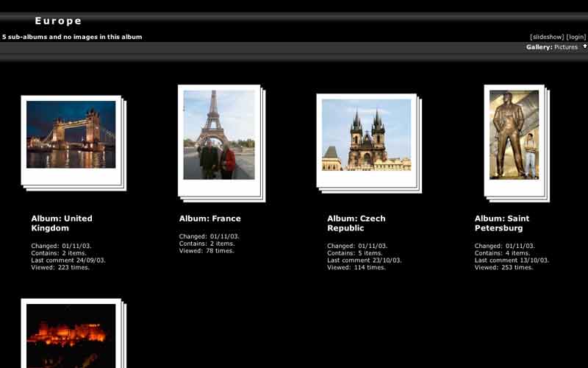588x368 pixels.
Task: Click 'Viewed: 253 times.' text
Action: (503, 267)
